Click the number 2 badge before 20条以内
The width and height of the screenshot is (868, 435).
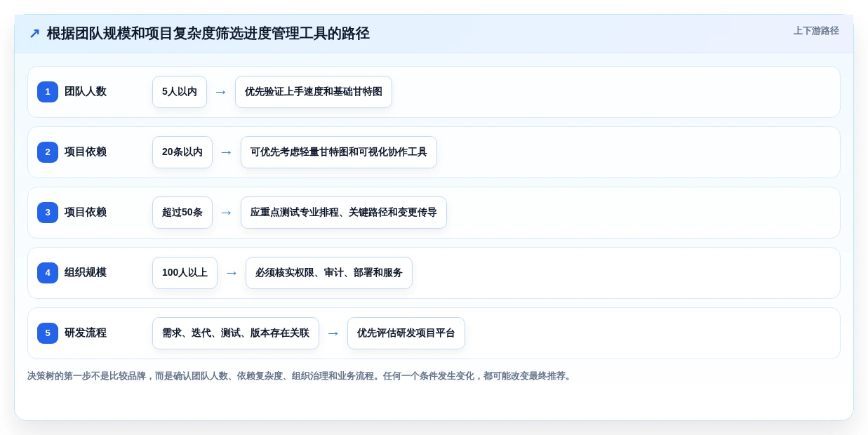[x=48, y=152]
